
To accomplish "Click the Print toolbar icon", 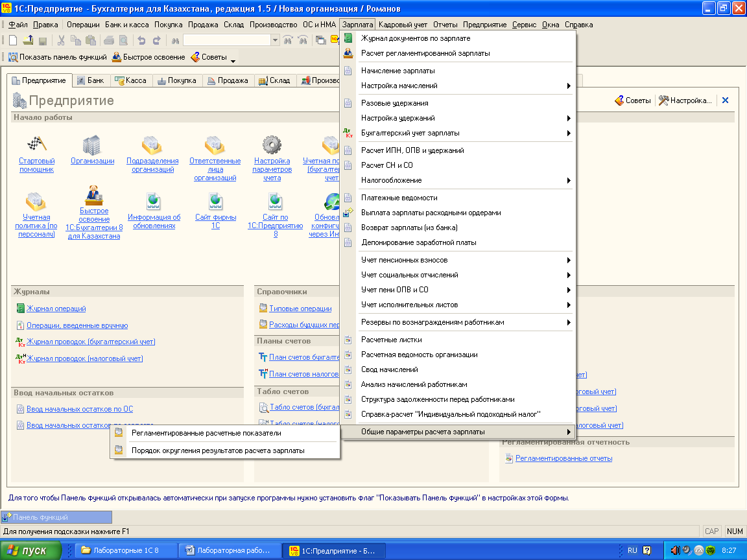I will point(109,41).
